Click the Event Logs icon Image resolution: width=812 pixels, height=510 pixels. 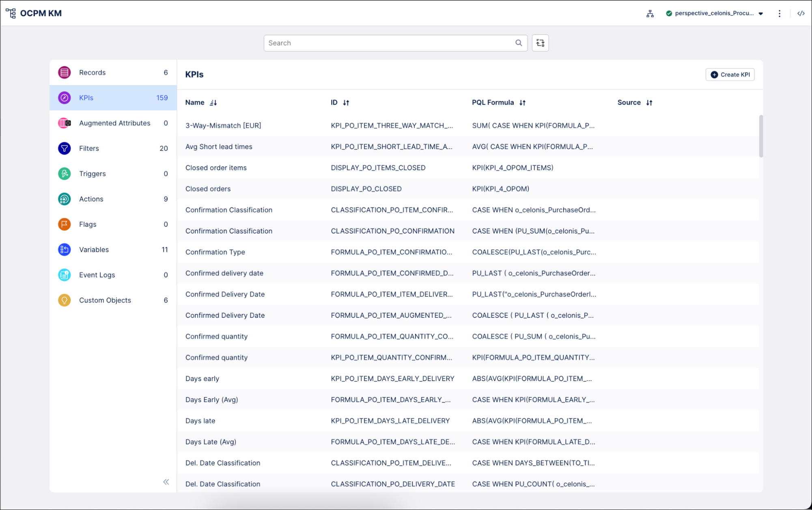(64, 275)
